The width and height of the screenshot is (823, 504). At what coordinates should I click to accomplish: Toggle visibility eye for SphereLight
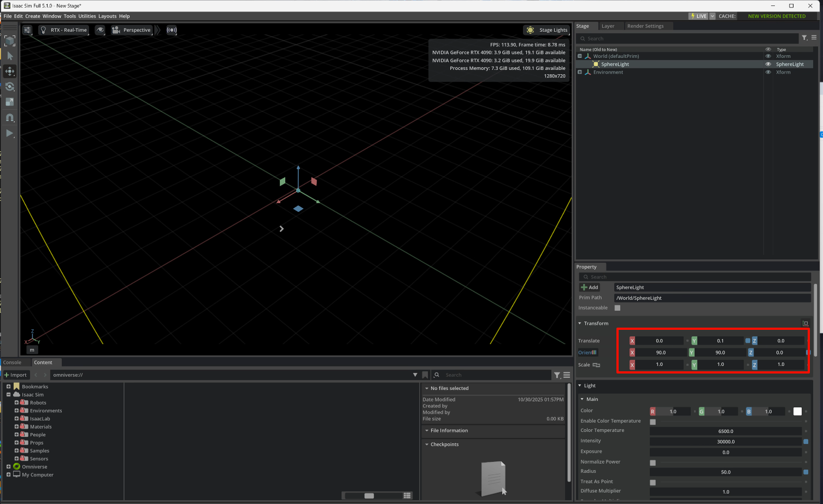tap(768, 64)
